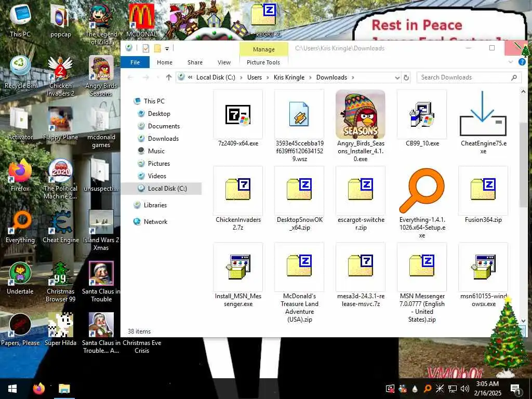Select the 3593e45ccebba19 .wsz skin file
The image size is (532, 399).
(299, 115)
